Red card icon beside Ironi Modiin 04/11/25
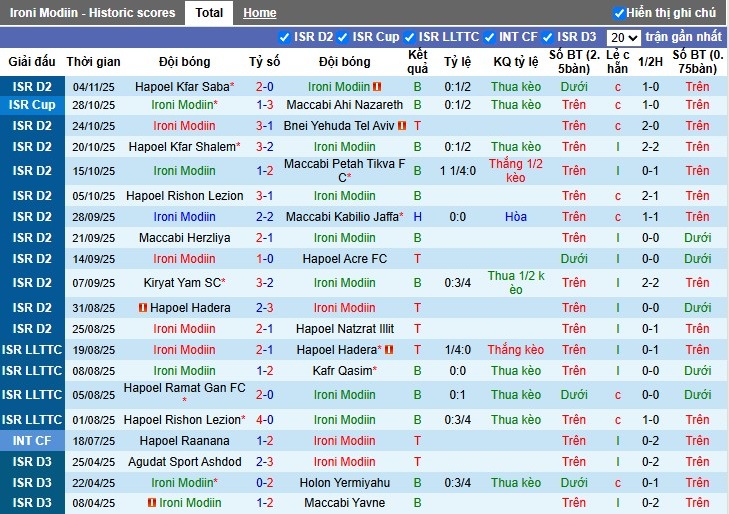729x514 pixels. [x=377, y=86]
